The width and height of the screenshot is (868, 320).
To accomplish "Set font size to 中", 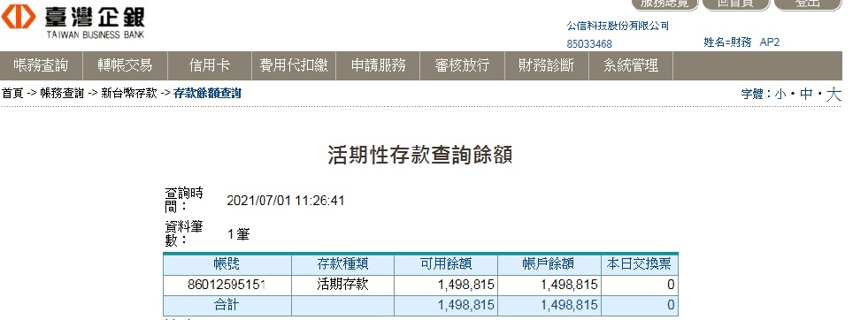I will tap(806, 95).
